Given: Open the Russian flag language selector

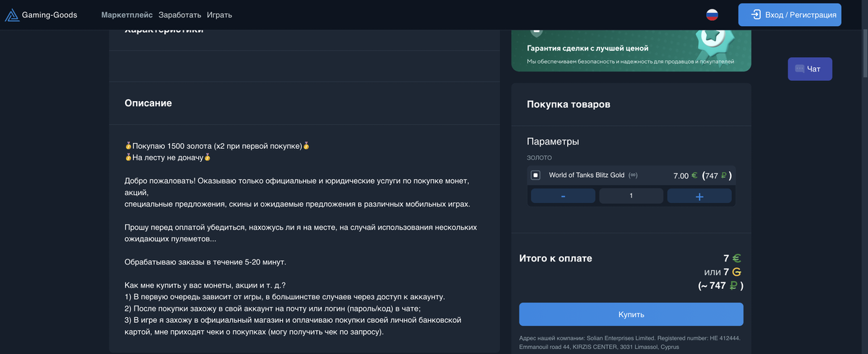Looking at the screenshot, I should (712, 14).
